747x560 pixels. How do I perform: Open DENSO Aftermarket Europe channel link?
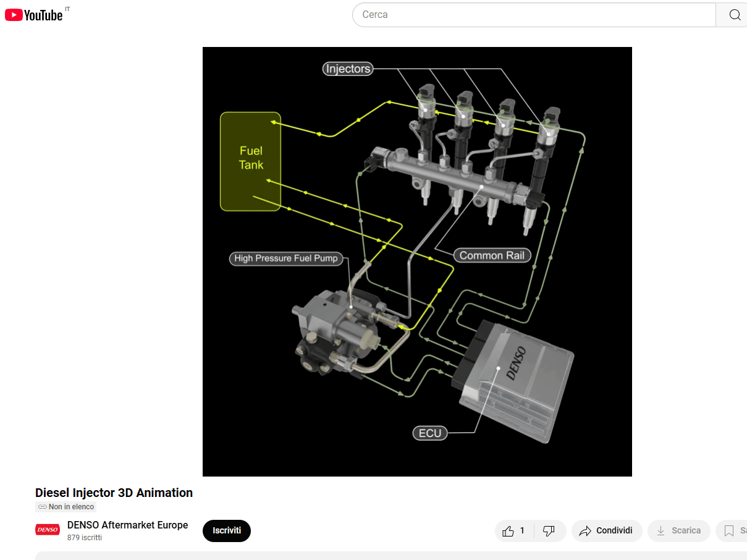click(x=127, y=525)
